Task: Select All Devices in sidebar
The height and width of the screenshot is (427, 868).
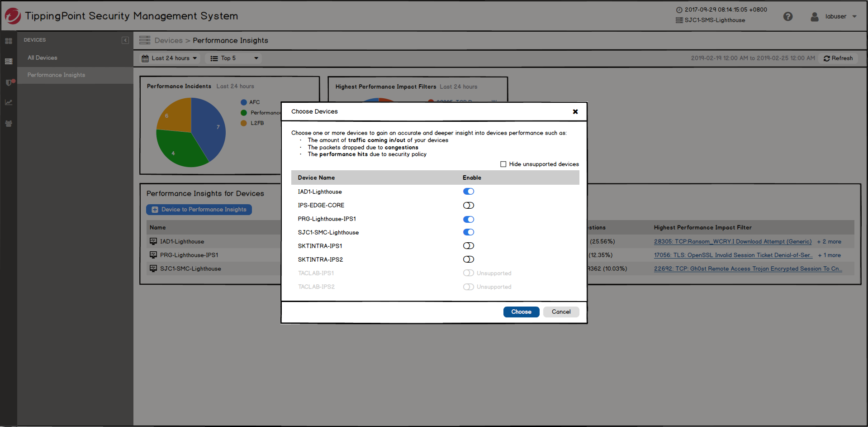Action: tap(42, 58)
